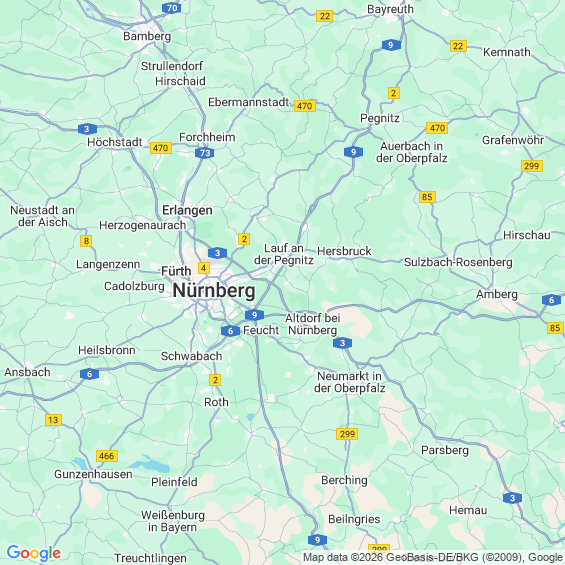Select the Bayreuth city label
This screenshot has height=565, width=565.
tap(390, 9)
